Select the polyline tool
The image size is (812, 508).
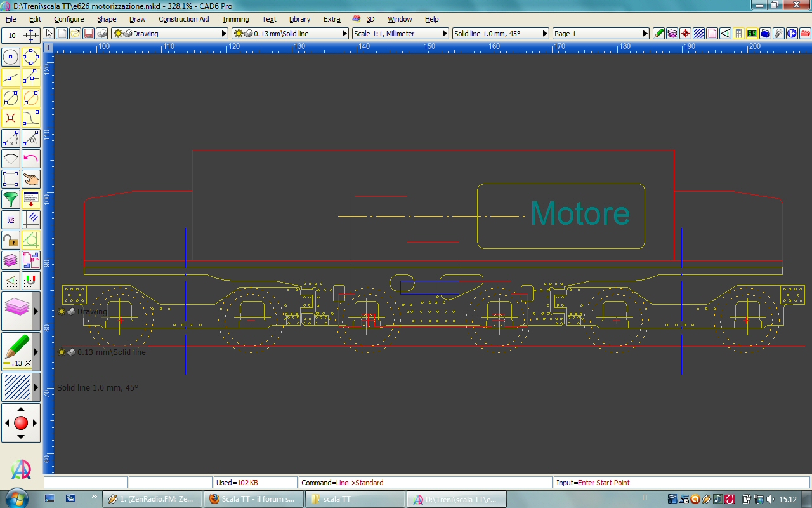coord(31,77)
